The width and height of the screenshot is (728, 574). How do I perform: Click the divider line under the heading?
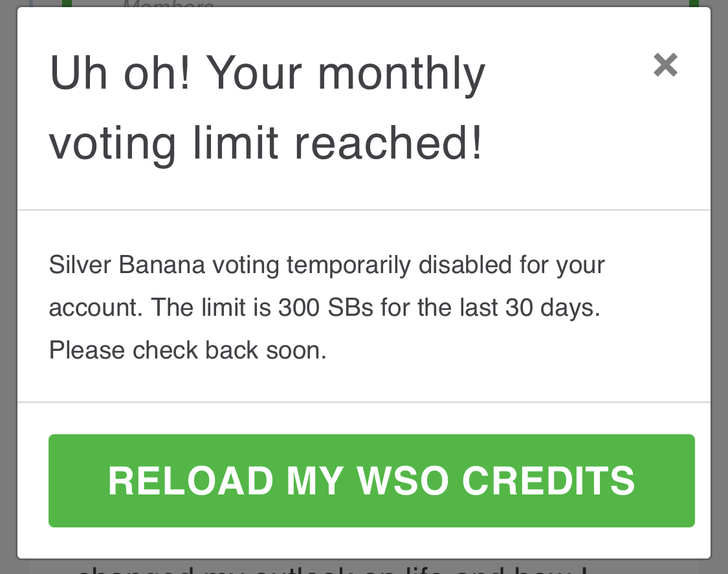click(364, 210)
